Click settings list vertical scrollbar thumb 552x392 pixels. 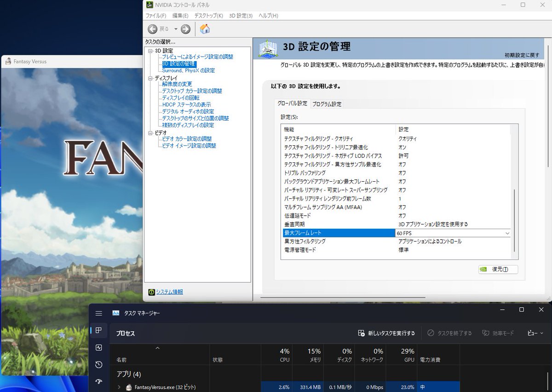click(x=515, y=219)
